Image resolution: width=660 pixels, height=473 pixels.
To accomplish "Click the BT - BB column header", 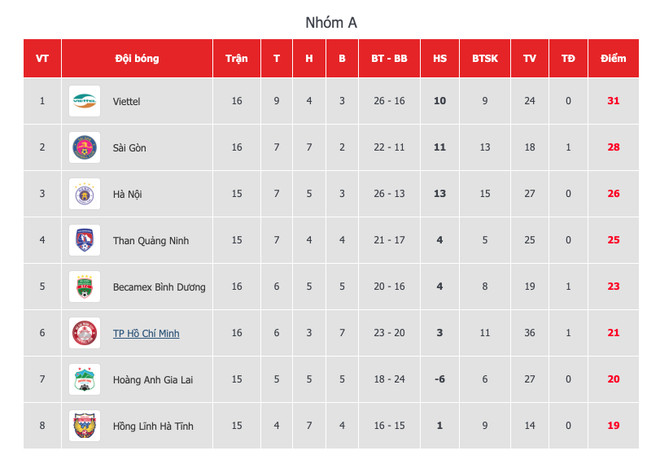I will [388, 58].
